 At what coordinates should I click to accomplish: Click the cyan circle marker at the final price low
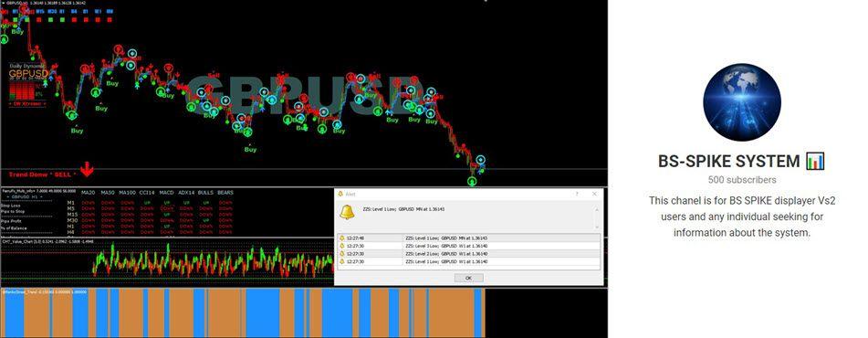[x=480, y=160]
